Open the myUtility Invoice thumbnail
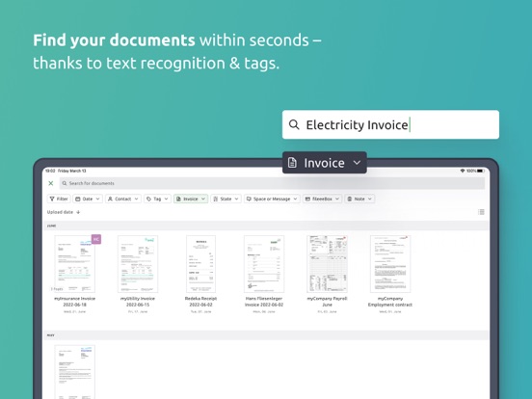Viewport: 532px width, 399px height. 138,264
